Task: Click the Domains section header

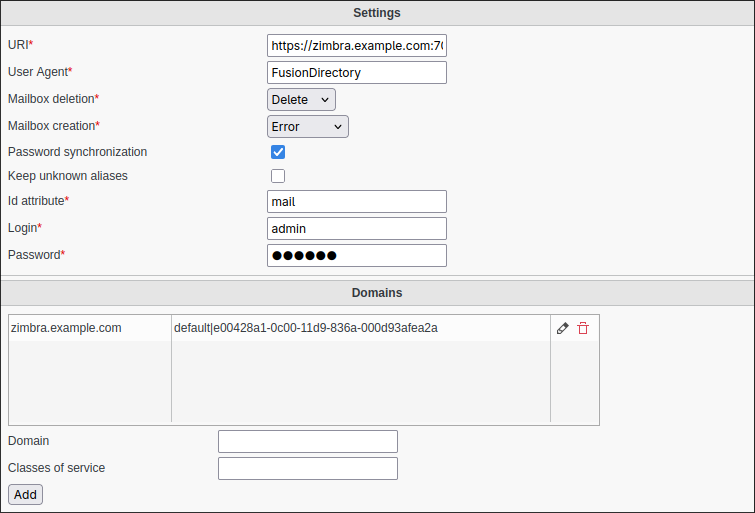Action: pos(377,293)
